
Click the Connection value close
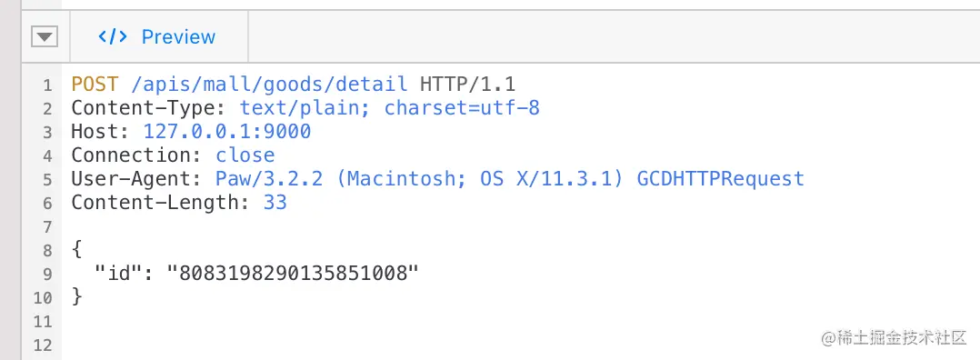(245, 155)
